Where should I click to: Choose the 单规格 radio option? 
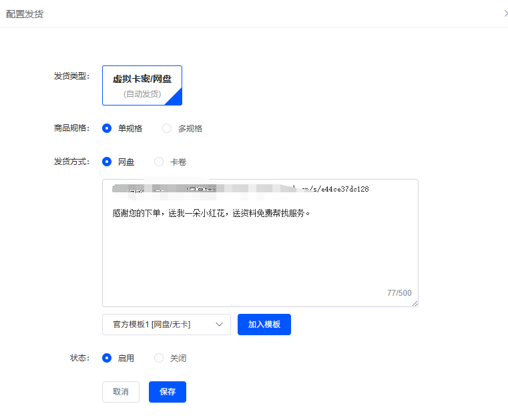click(107, 128)
